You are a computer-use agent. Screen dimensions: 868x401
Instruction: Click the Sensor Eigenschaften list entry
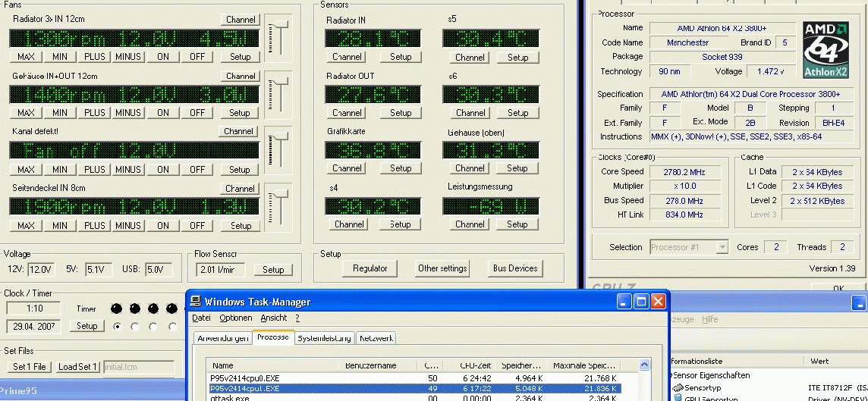tap(713, 375)
